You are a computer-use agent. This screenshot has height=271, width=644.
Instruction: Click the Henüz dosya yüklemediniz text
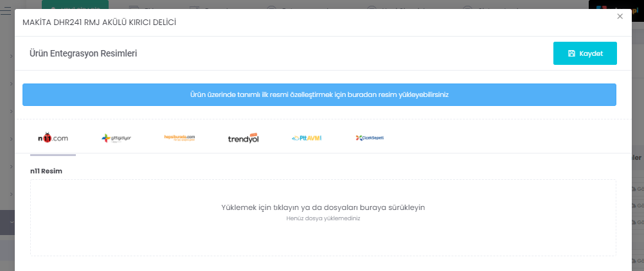(323, 218)
